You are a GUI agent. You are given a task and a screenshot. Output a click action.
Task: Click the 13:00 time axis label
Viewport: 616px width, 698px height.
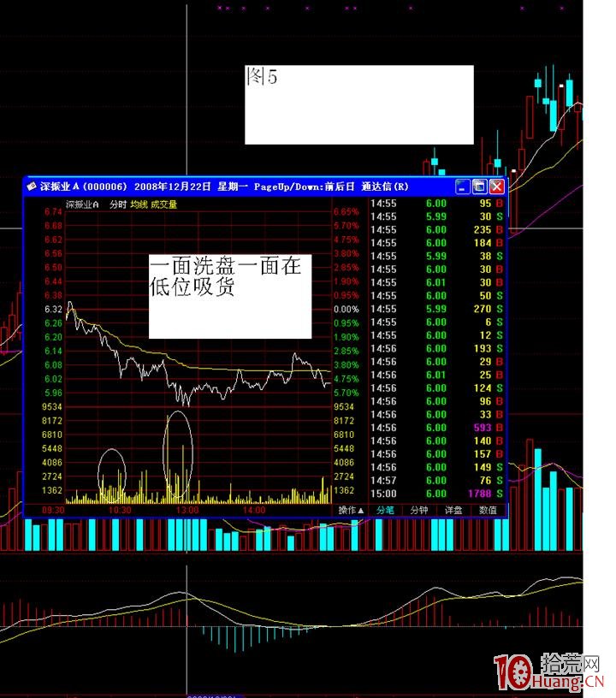[x=187, y=510]
